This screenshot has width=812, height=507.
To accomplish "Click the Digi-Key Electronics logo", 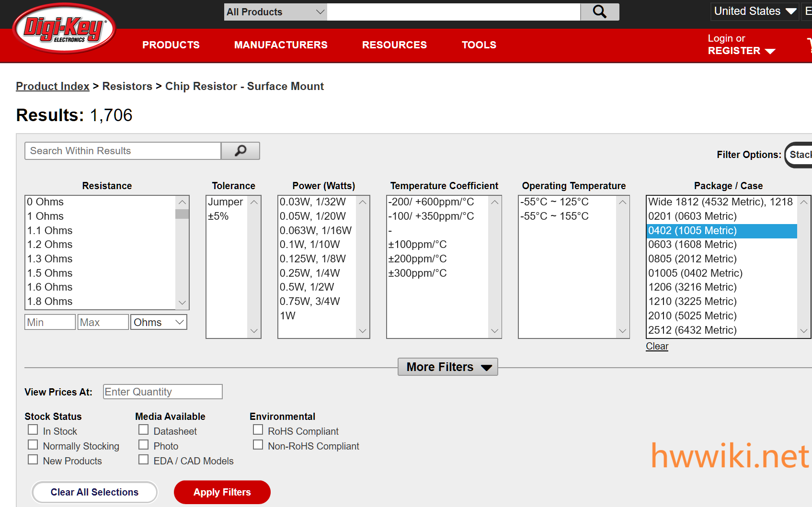I will pos(64,29).
